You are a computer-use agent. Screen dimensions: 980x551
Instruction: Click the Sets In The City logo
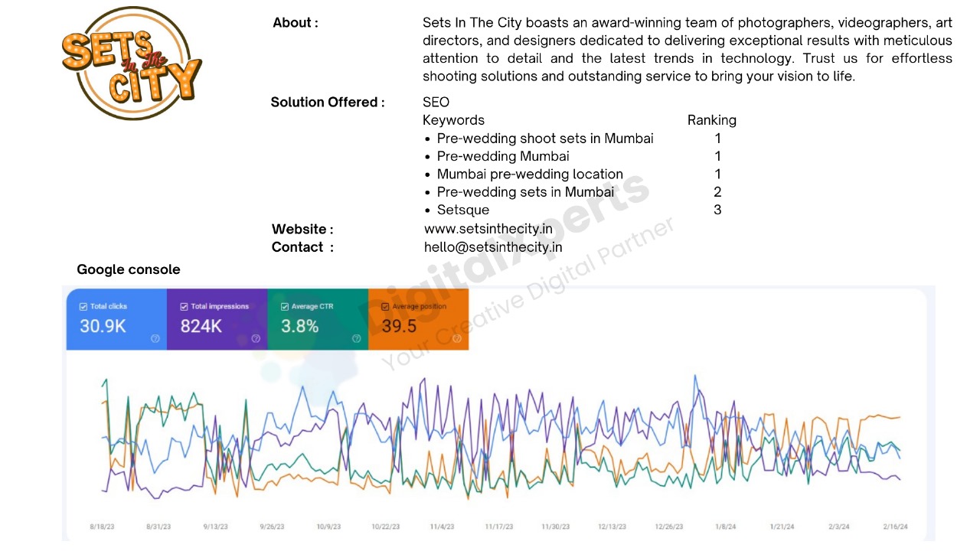pyautogui.click(x=131, y=64)
